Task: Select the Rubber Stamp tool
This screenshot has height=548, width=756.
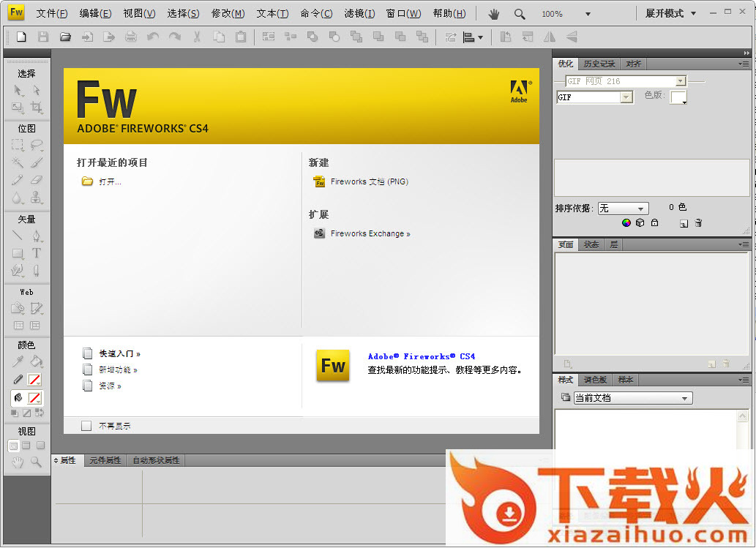Action: coord(36,198)
